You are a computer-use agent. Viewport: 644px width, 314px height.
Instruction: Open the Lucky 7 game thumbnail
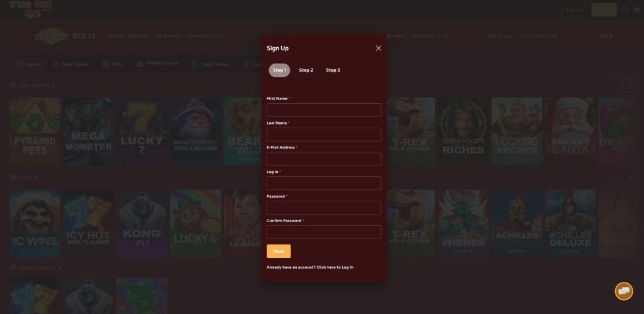[x=142, y=132]
